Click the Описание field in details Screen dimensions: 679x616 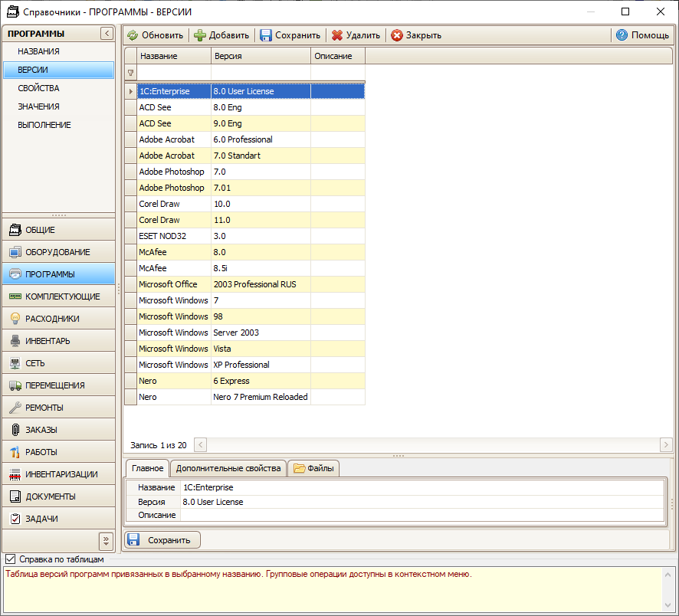coord(422,515)
